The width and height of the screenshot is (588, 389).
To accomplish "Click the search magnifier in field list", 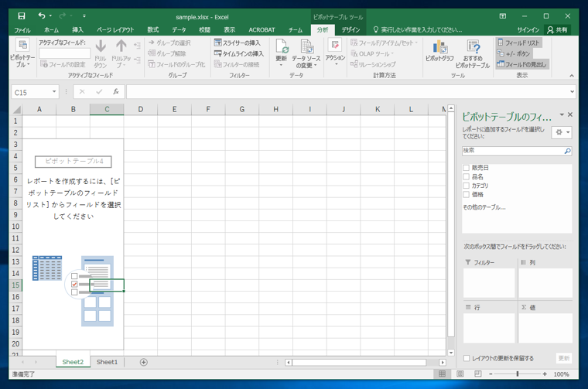I will (x=567, y=151).
